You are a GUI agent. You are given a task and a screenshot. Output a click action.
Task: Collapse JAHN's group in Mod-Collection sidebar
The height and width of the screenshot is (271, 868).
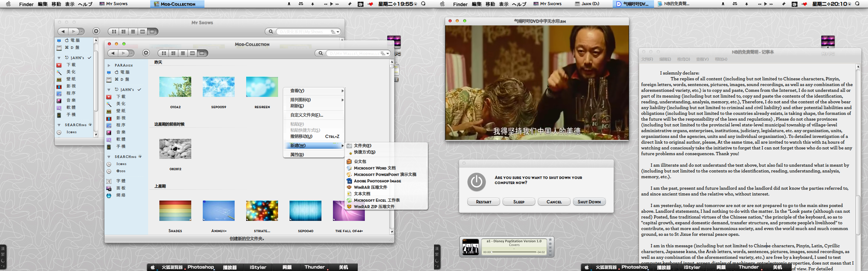coord(109,90)
